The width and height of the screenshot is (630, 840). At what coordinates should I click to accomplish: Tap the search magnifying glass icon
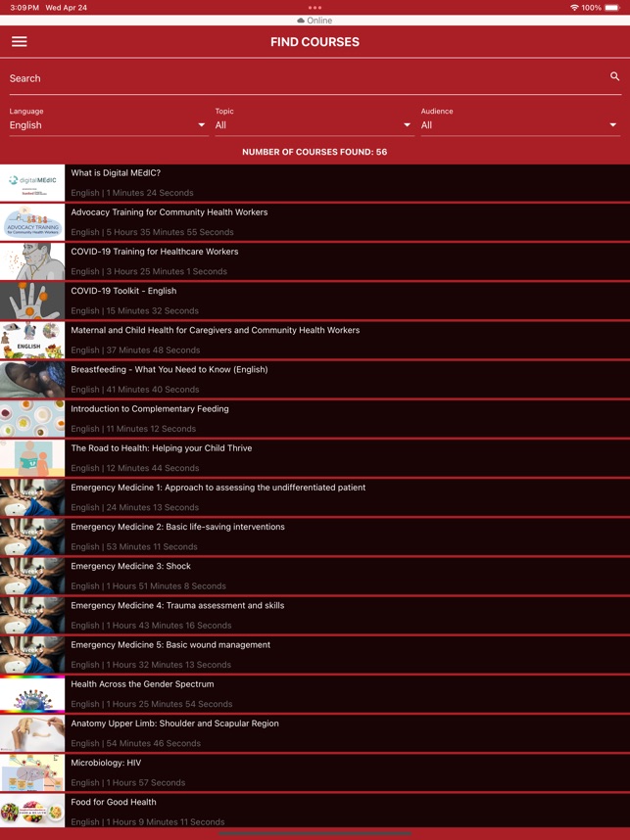(614, 76)
